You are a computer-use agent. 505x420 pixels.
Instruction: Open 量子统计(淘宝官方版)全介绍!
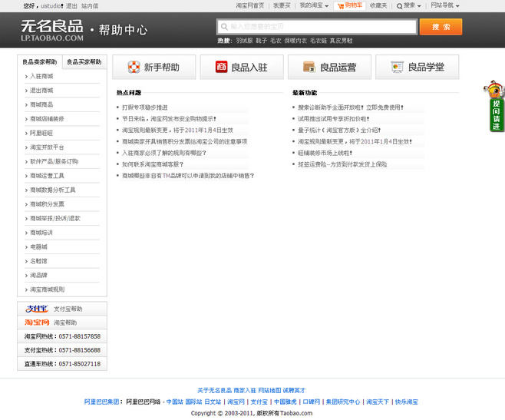pos(339,131)
